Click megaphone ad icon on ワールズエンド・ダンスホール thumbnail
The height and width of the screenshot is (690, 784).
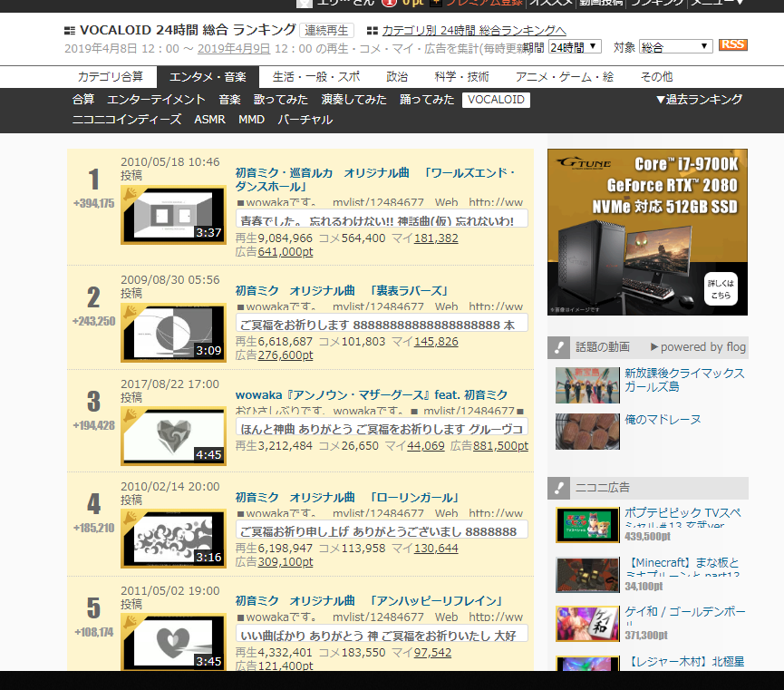click(131, 194)
